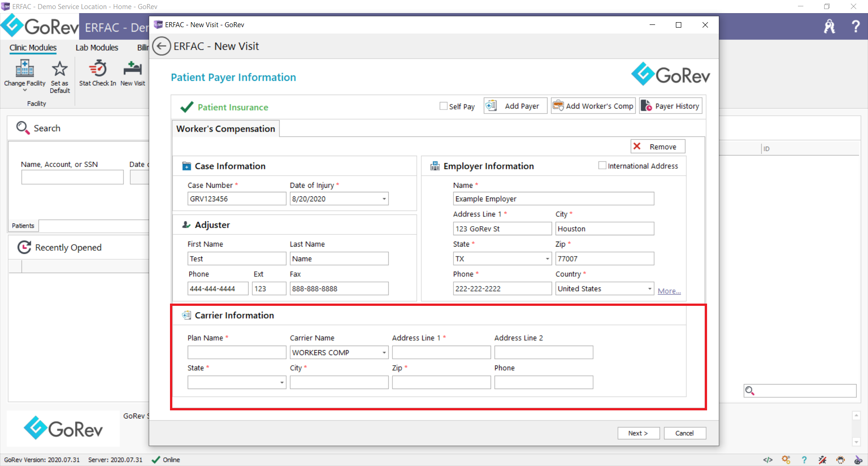The height and width of the screenshot is (466, 868).
Task: Expand the Carrier Name WORKERS COMP dropdown
Action: click(384, 352)
